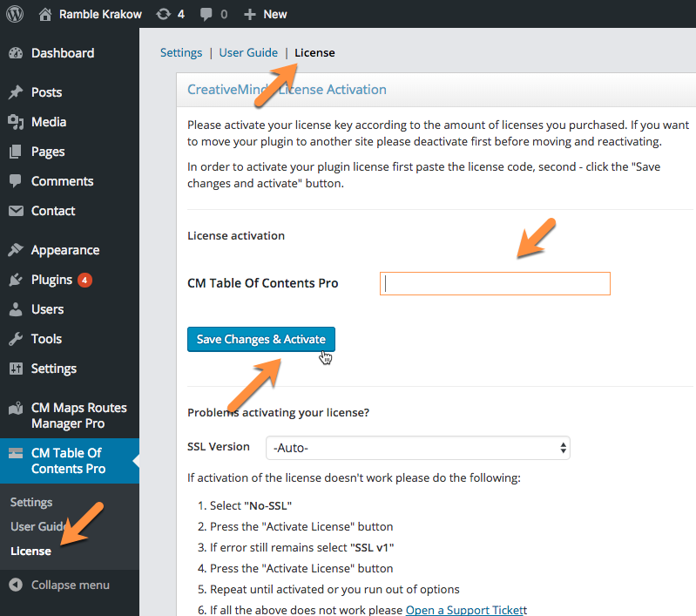The image size is (696, 616).
Task: Select the License tab at top
Action: [x=314, y=53]
